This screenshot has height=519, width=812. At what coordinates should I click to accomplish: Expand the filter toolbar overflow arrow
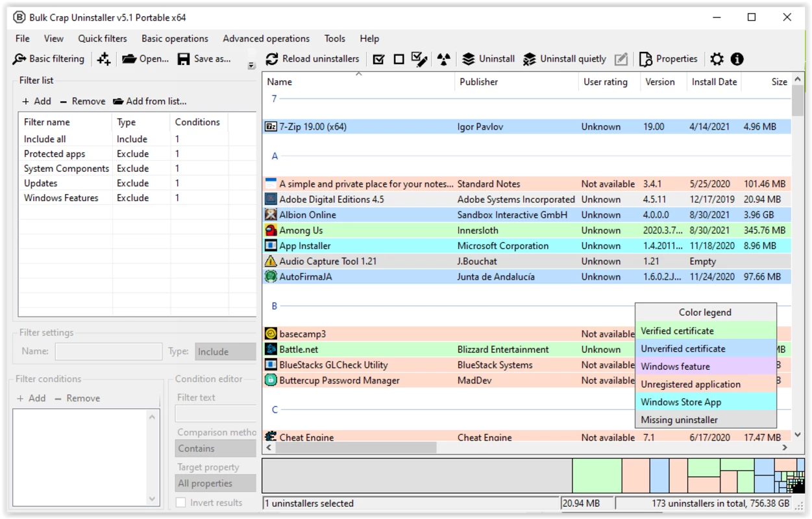pyautogui.click(x=251, y=66)
